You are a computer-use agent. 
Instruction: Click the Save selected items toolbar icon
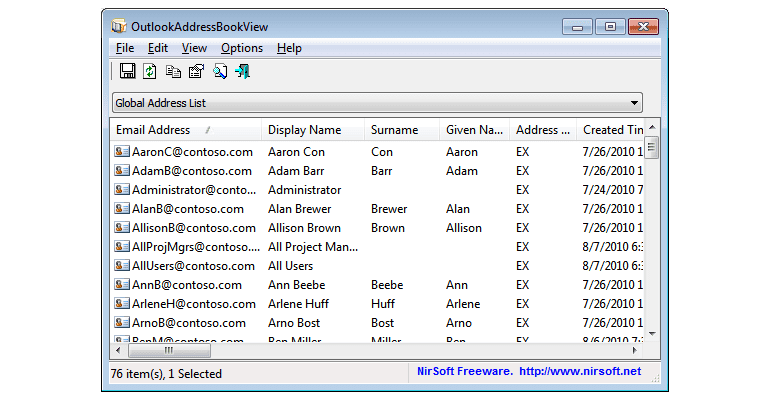[x=128, y=71]
